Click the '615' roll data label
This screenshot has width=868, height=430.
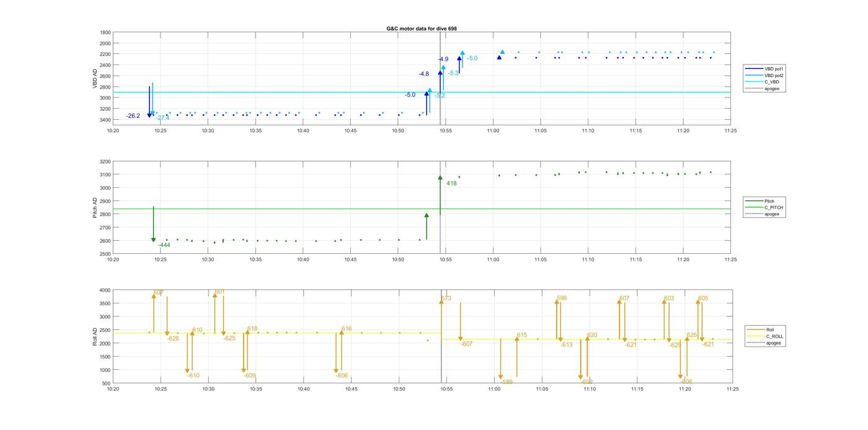(x=522, y=335)
